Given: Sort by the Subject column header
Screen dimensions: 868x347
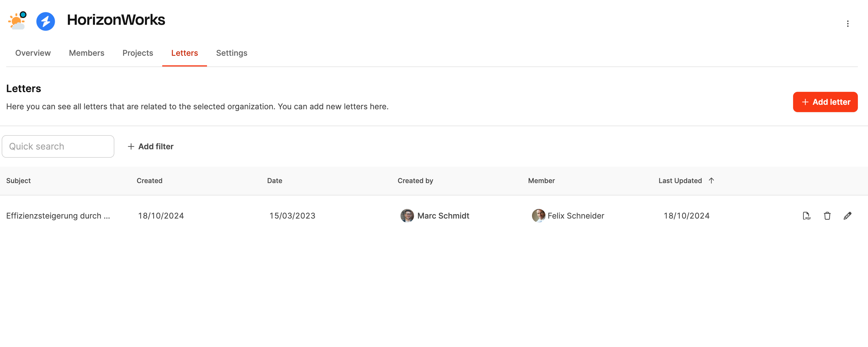Looking at the screenshot, I should pos(18,181).
